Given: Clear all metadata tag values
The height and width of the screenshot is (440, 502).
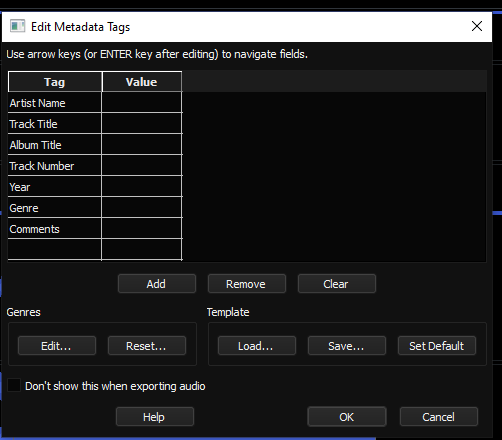Looking at the screenshot, I should pyautogui.click(x=337, y=284).
